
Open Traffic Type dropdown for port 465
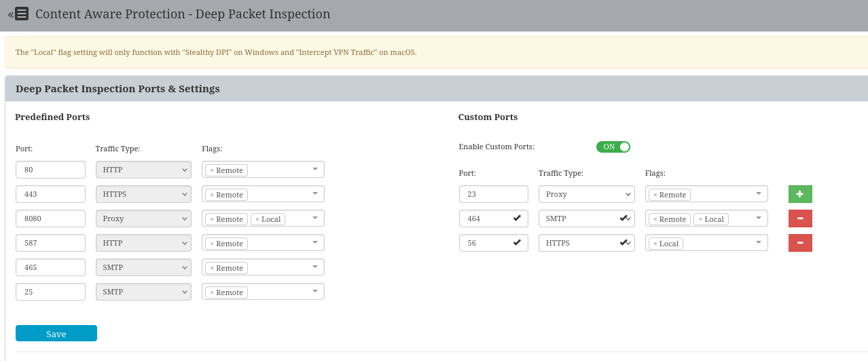tap(143, 267)
